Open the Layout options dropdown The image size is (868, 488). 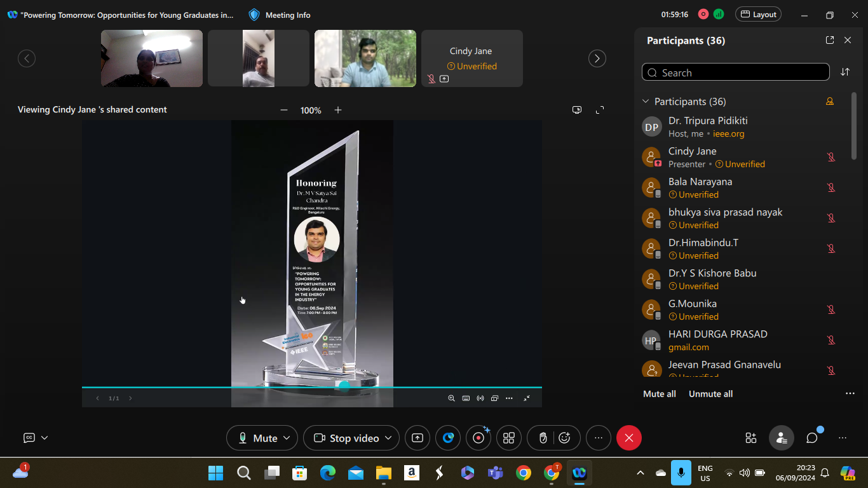[x=758, y=15]
